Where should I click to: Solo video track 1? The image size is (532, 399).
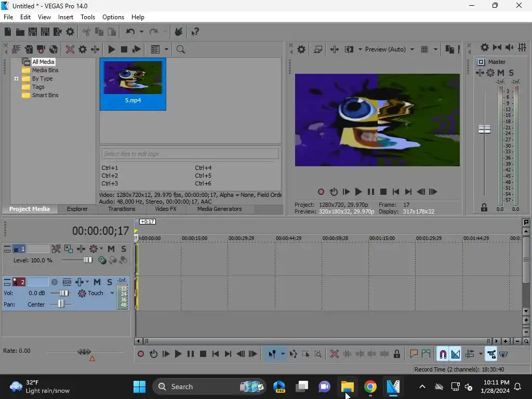pos(124,249)
